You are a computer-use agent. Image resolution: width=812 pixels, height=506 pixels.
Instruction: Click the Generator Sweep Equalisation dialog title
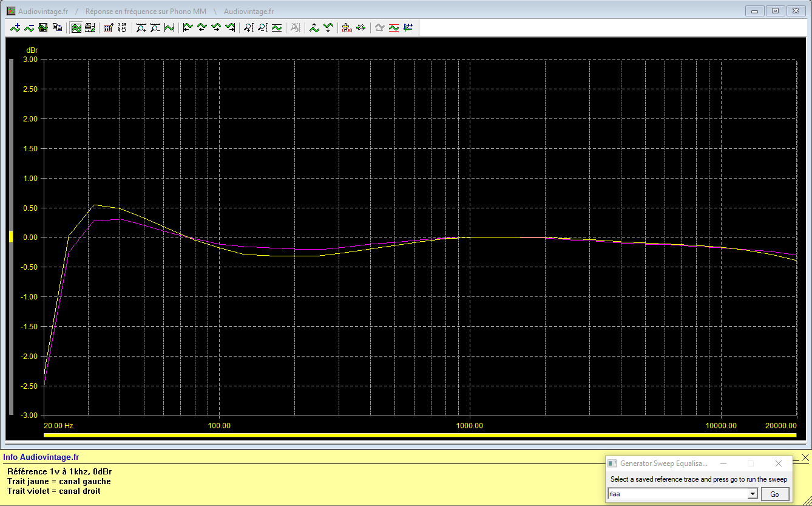pyautogui.click(x=664, y=463)
